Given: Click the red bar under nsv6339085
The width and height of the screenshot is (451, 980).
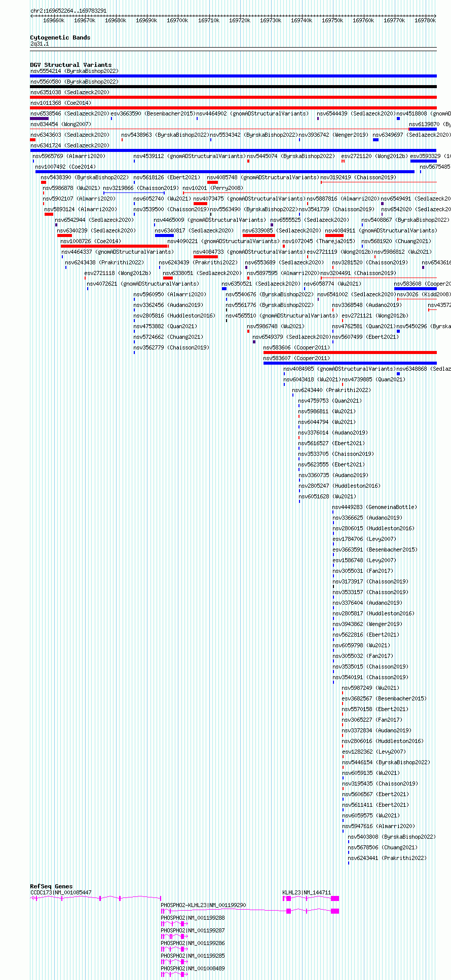Looking at the screenshot, I should coord(259,236).
